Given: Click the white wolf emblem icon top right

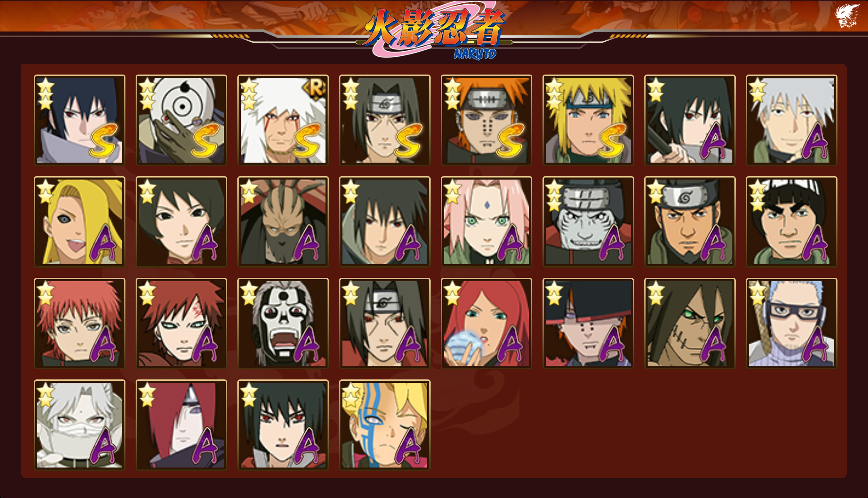Looking at the screenshot, I should click(846, 15).
